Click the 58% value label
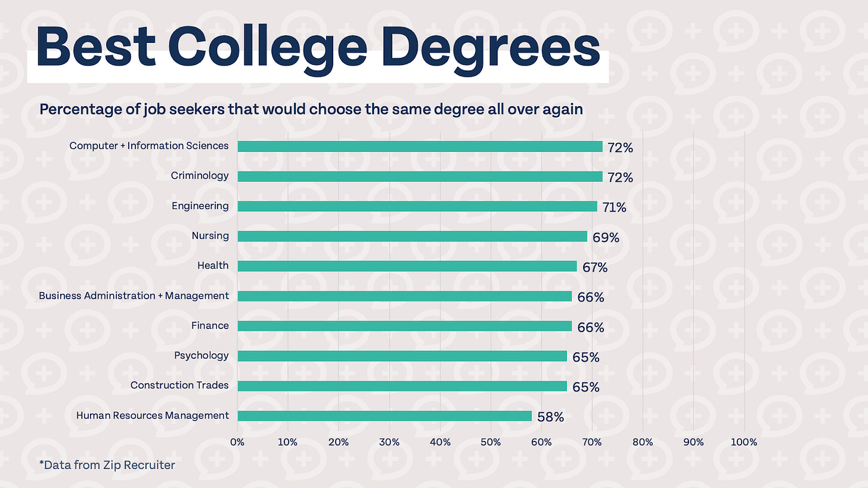868x488 pixels. point(550,417)
